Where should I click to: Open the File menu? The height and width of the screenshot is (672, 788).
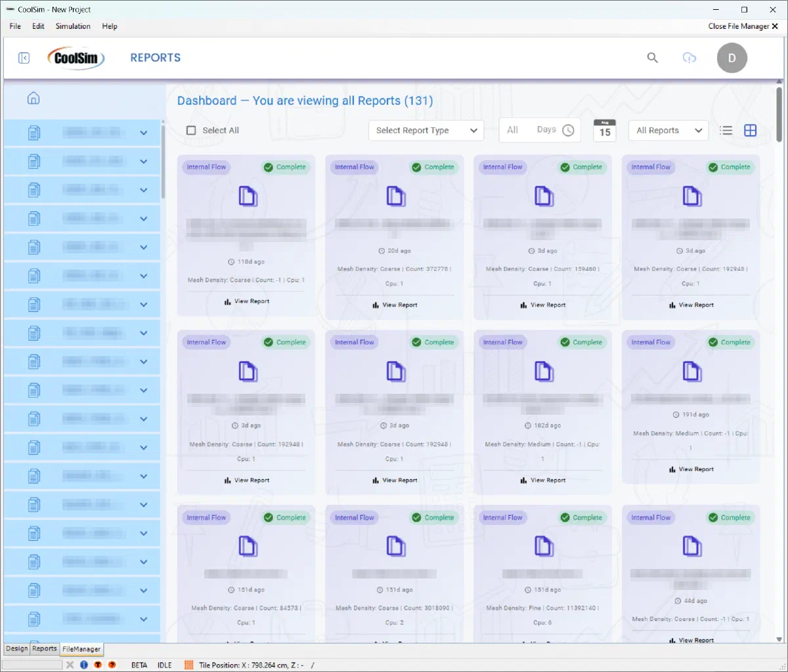click(x=15, y=26)
